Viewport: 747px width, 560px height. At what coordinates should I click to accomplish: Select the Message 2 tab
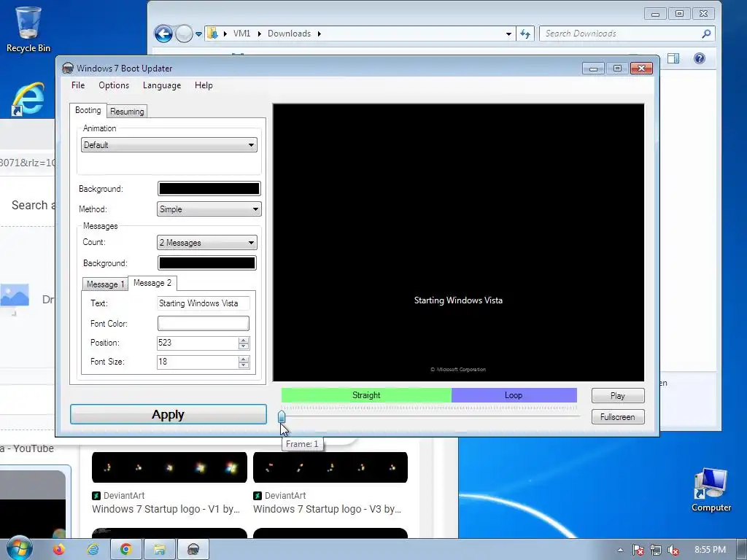tap(152, 283)
